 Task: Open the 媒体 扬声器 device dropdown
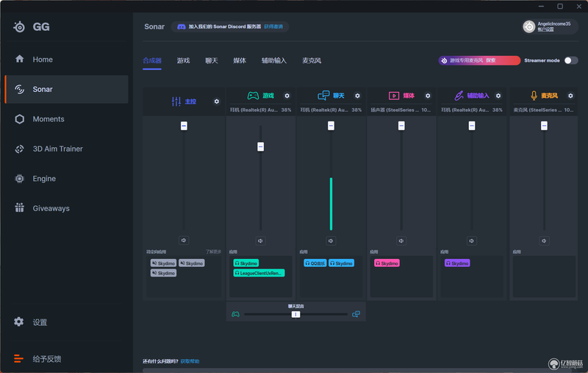pos(401,110)
